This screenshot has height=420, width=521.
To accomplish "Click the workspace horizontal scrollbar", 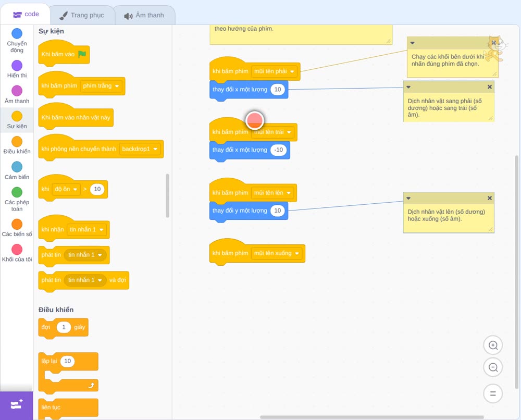I will [x=371, y=417].
